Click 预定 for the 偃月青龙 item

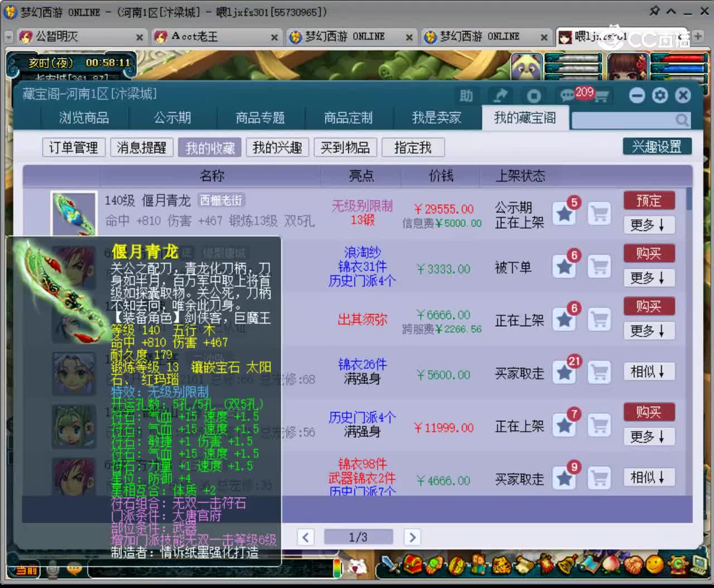coord(649,200)
